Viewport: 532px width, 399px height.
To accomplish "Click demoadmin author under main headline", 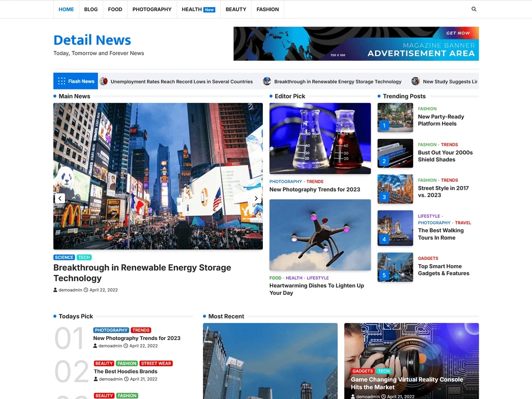I will click(70, 290).
